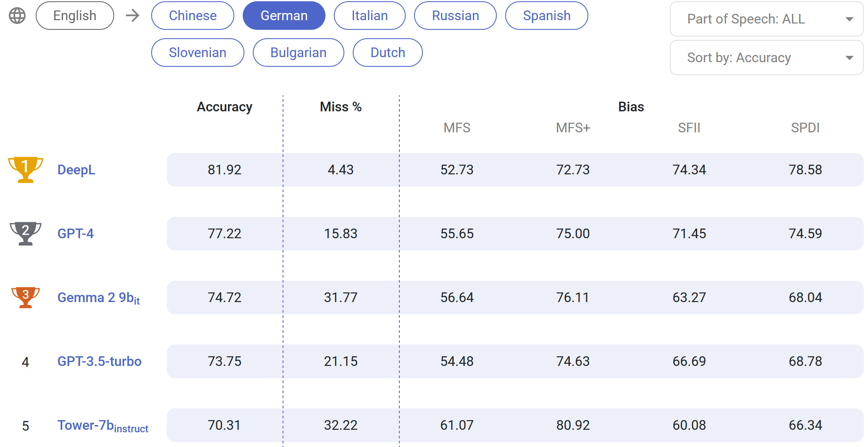868x447 pixels.
Task: Click the gold first-place trophy icon
Action: tap(25, 169)
